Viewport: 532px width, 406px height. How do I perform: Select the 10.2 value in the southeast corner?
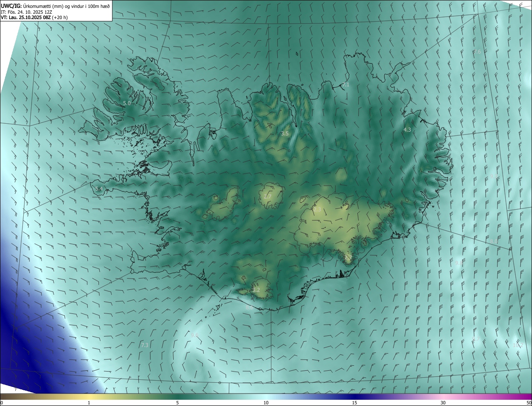[x=518, y=345]
